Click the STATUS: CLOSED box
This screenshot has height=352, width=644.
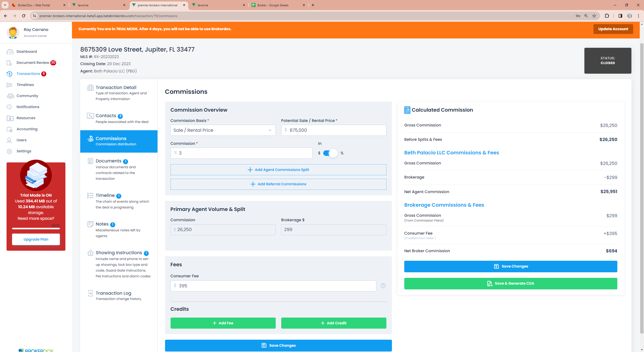pos(608,61)
